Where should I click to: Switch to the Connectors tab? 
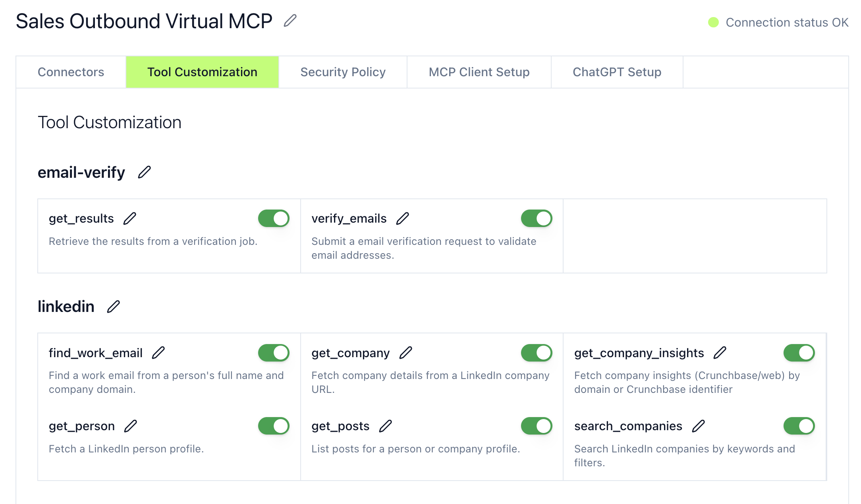pos(71,72)
